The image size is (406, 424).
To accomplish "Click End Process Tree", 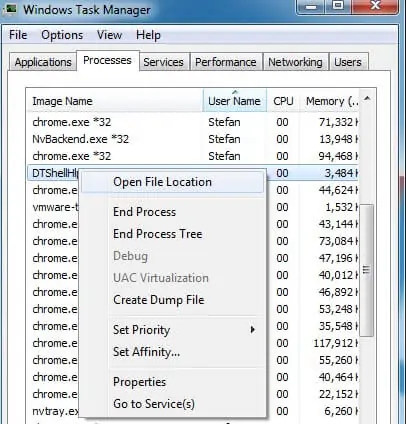I will click(x=158, y=234).
